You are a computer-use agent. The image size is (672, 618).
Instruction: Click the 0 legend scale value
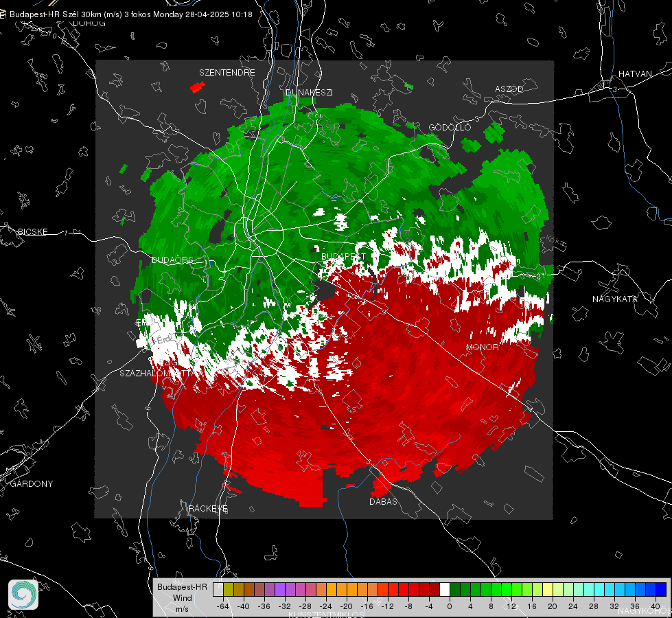tap(450, 606)
